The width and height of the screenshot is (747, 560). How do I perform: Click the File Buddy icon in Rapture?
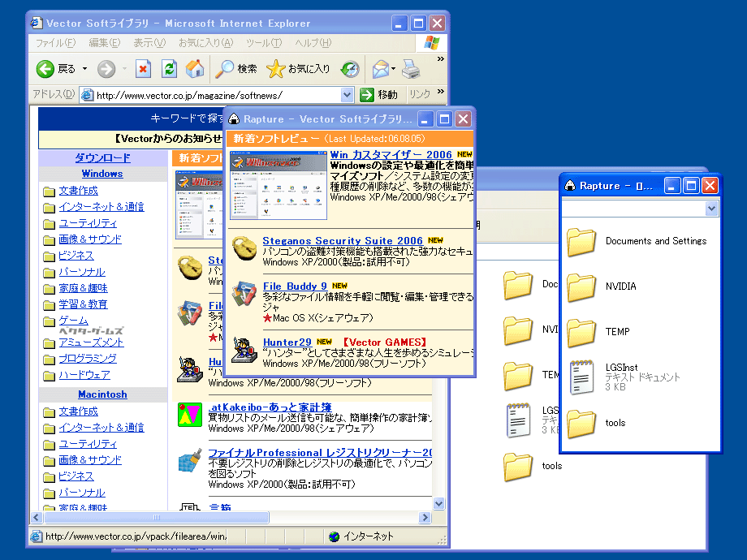coord(244,293)
